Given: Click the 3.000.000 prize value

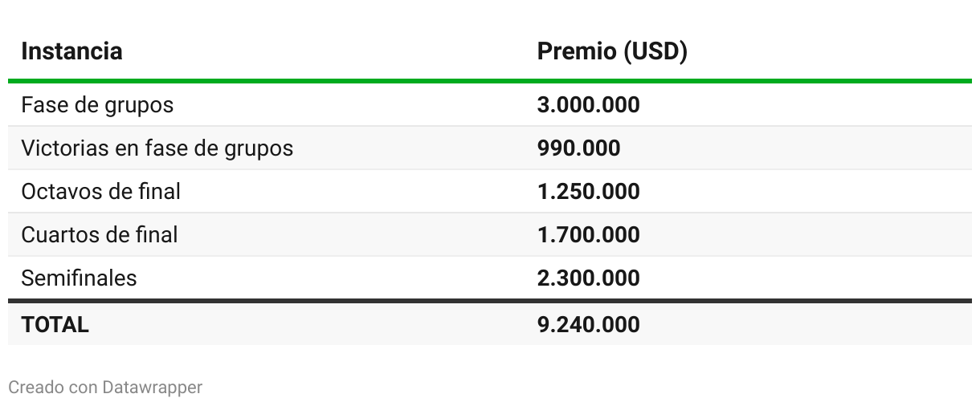Looking at the screenshot, I should (x=588, y=105).
